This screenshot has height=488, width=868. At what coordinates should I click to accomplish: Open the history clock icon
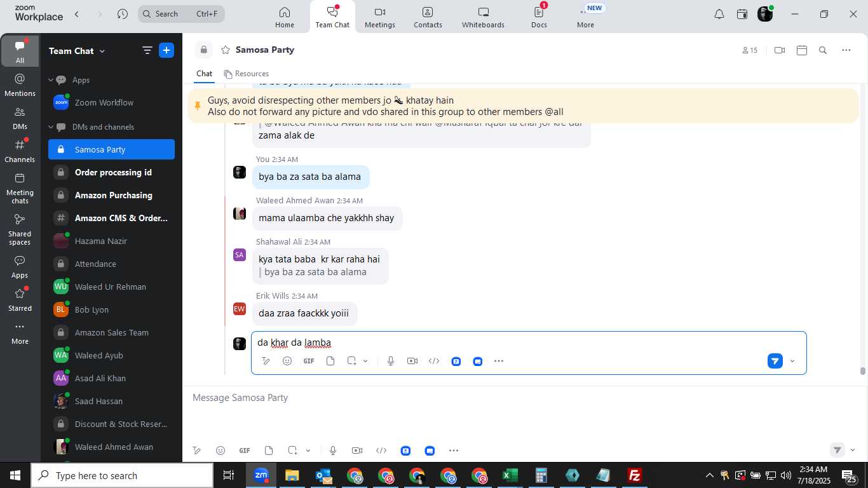(123, 14)
